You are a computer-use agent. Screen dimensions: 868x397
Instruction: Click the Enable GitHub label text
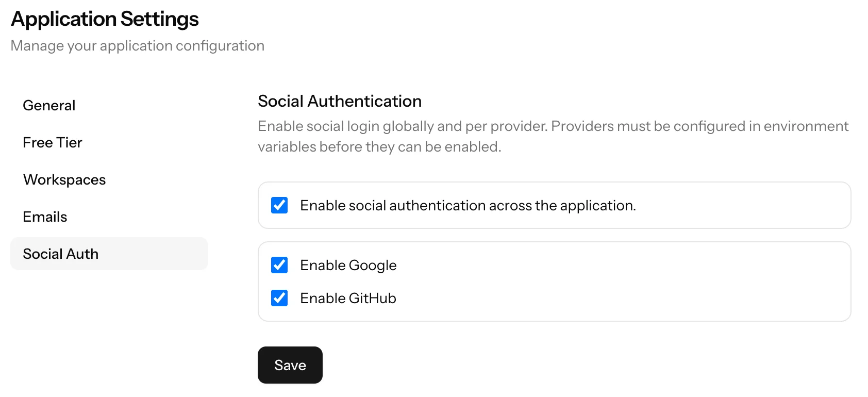pos(347,298)
